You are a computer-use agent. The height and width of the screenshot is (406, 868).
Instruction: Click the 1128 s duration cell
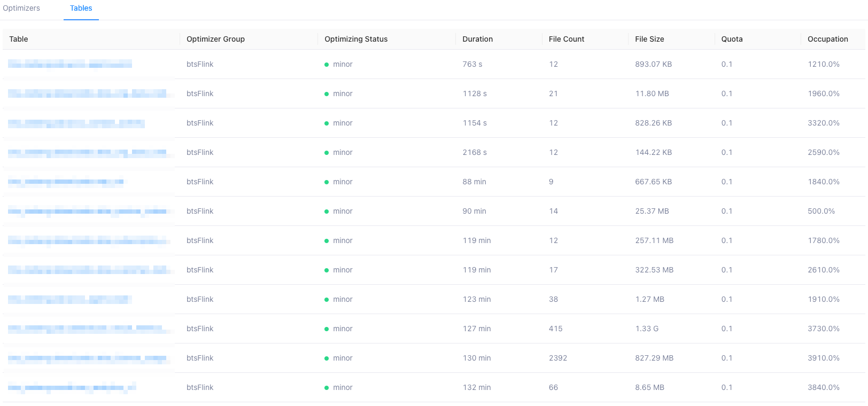click(x=475, y=93)
